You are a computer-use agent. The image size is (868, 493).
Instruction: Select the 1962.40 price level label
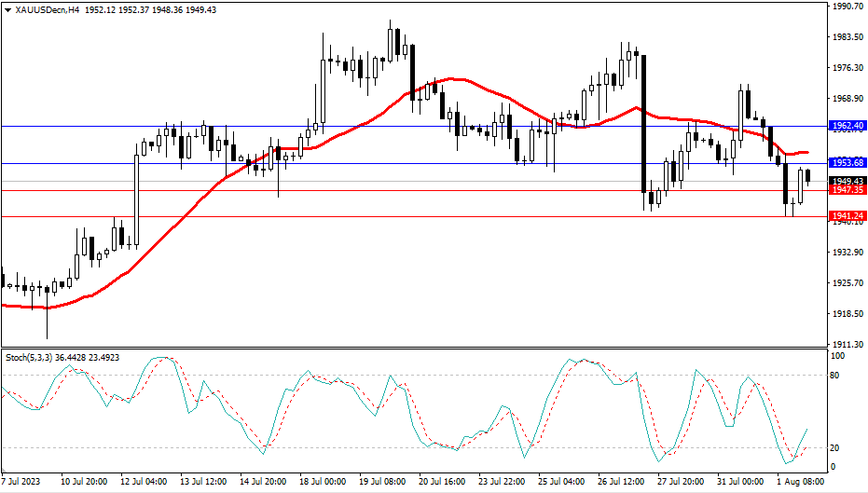[847, 125]
